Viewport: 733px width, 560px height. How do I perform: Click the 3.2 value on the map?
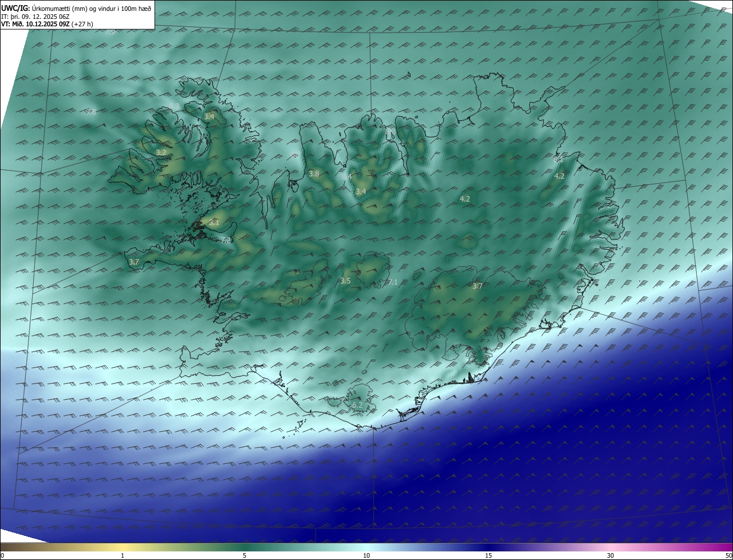pos(161,152)
